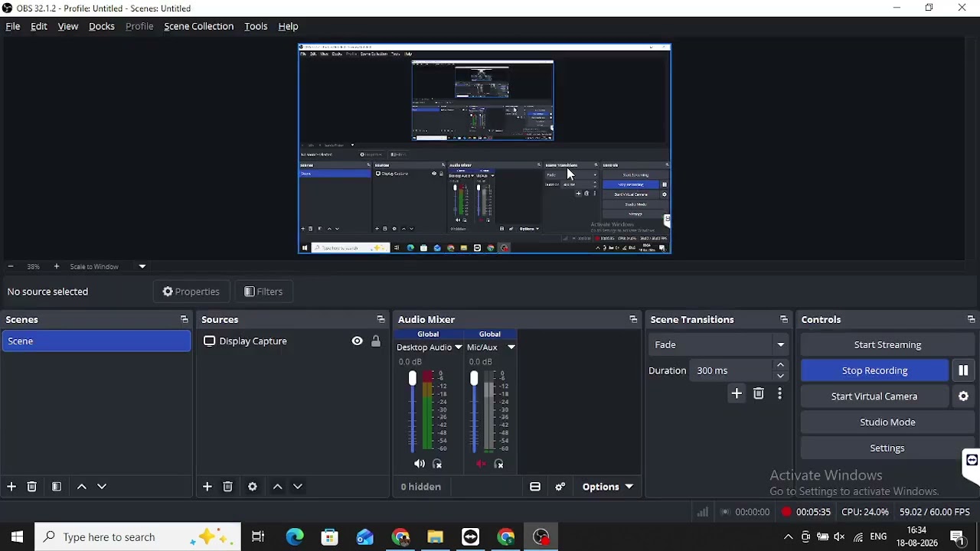
Task: Toggle Mic/Aux monitoring headphone icon
Action: (499, 464)
